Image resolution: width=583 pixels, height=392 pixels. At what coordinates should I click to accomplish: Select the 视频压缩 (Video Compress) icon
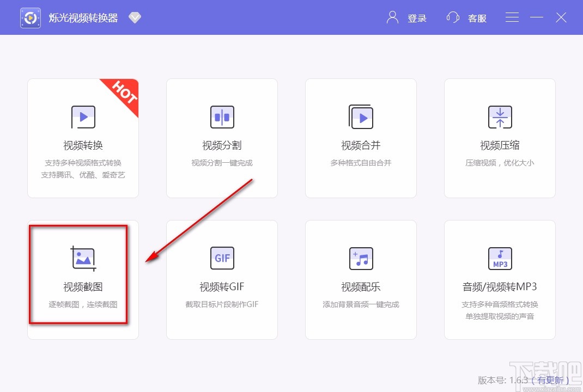[500, 117]
